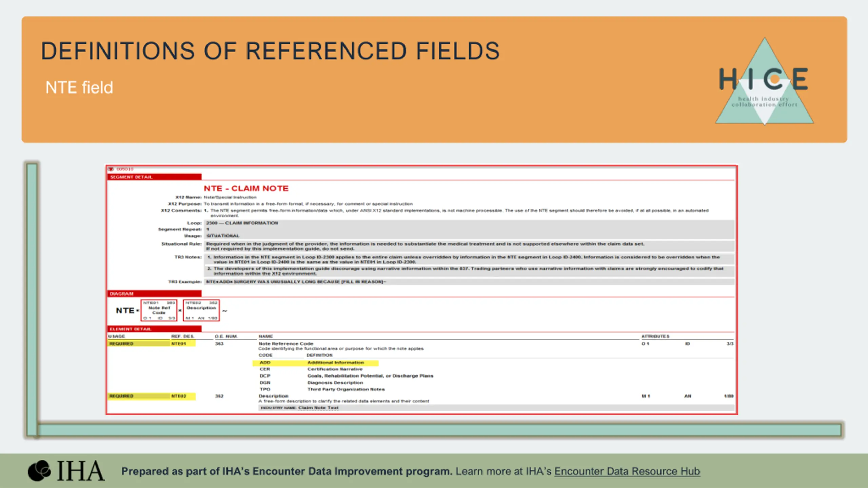Click the 'Segment Repeat:' label
Viewport: 868px width, 488px height.
[x=180, y=229]
